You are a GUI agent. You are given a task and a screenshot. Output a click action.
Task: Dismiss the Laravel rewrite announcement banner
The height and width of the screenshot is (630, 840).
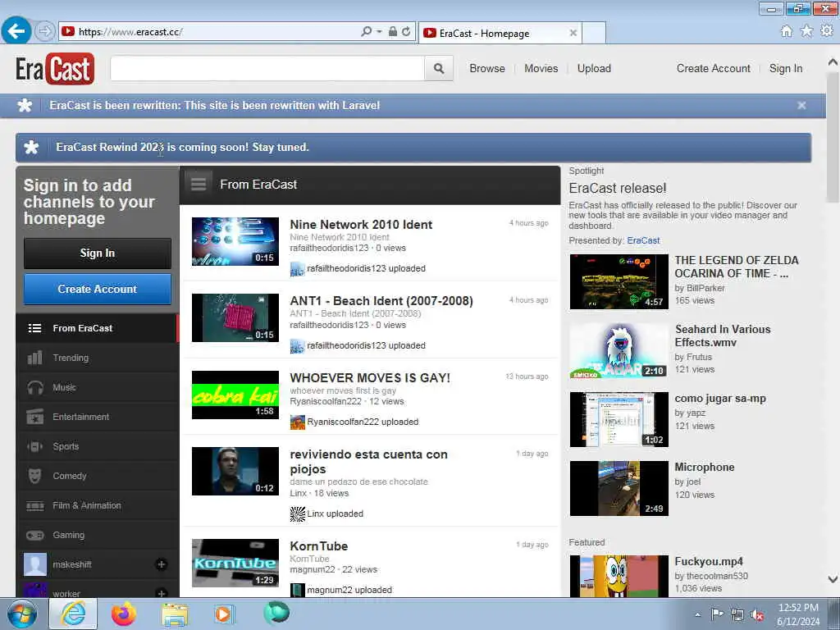801,106
